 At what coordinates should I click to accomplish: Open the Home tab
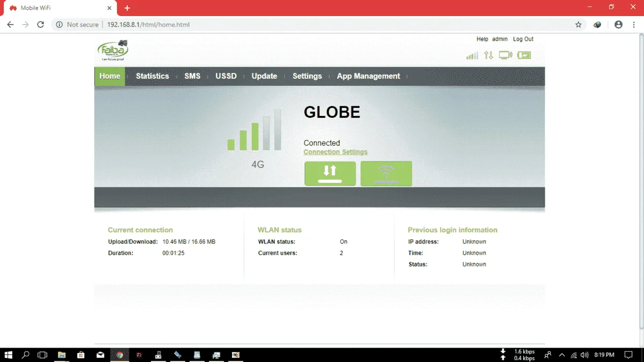(x=109, y=76)
